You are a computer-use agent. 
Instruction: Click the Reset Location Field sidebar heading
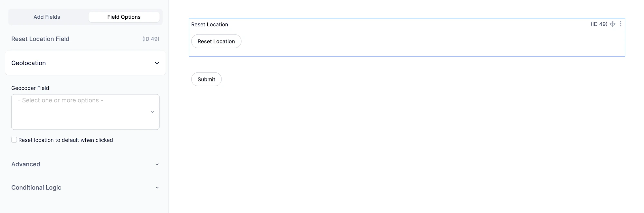(40, 39)
